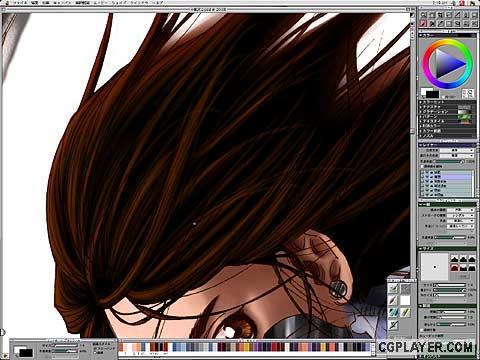This screenshot has width=480, height=360.
Task: Open the Effects menu in the menu bar
Action: [x=45, y=3]
